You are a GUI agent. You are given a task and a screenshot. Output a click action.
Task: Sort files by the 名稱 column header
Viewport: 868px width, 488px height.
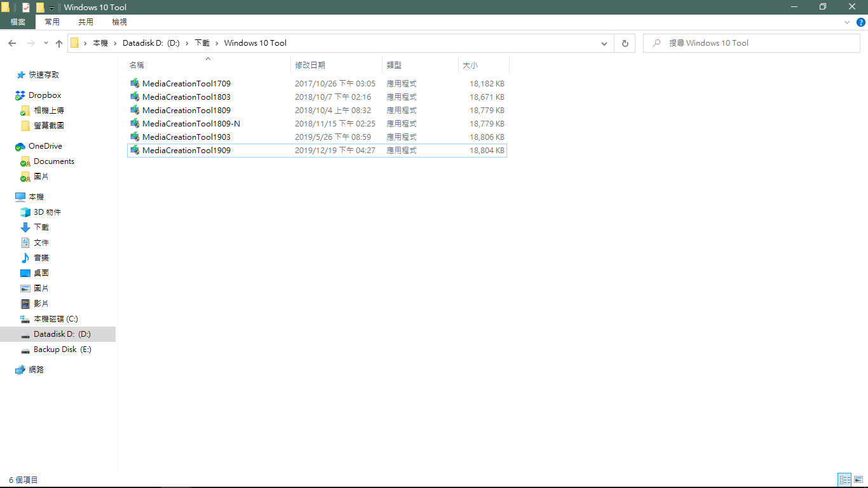pos(208,65)
